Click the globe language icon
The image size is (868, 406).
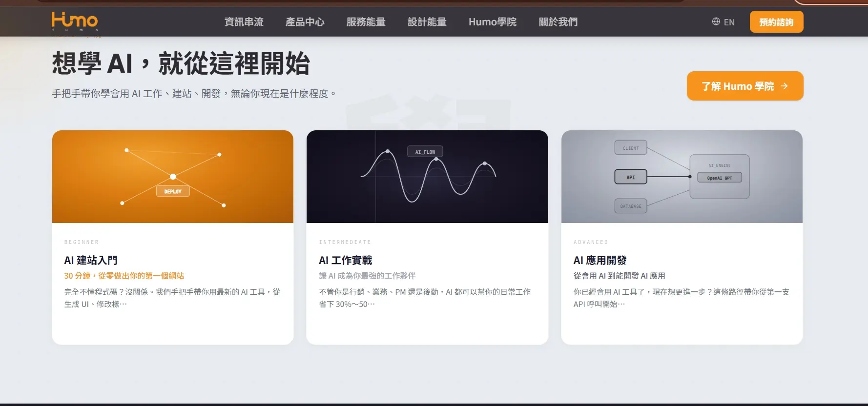click(716, 21)
